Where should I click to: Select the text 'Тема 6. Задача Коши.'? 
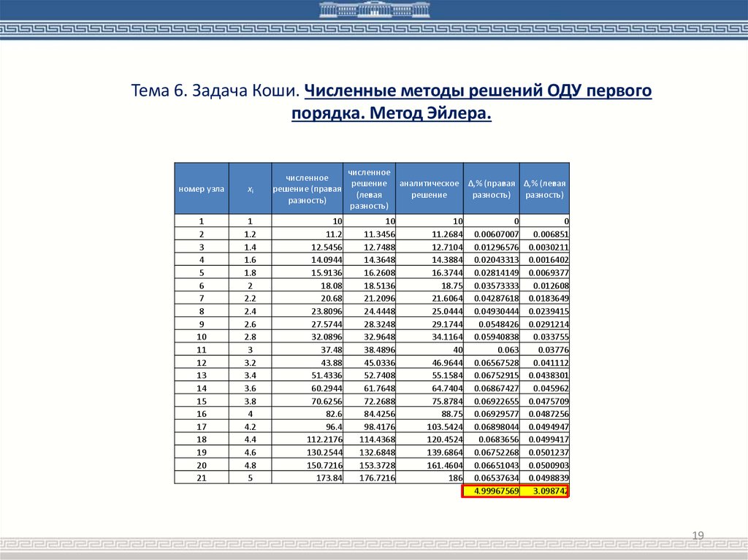[215, 90]
